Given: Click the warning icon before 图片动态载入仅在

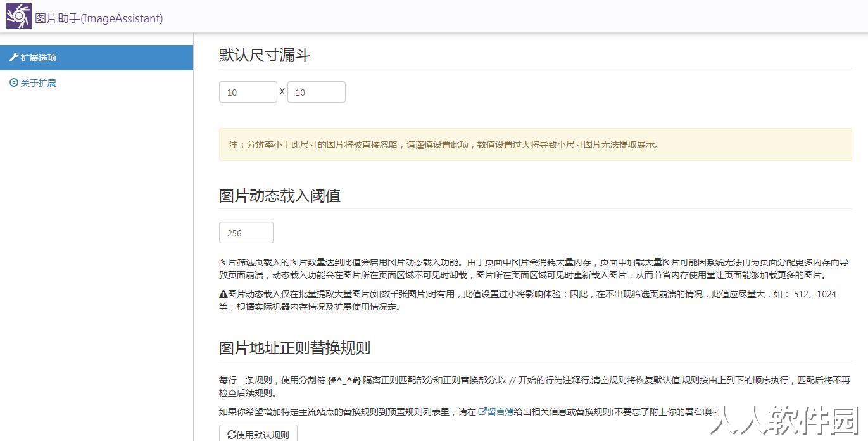Looking at the screenshot, I should click(x=223, y=294).
